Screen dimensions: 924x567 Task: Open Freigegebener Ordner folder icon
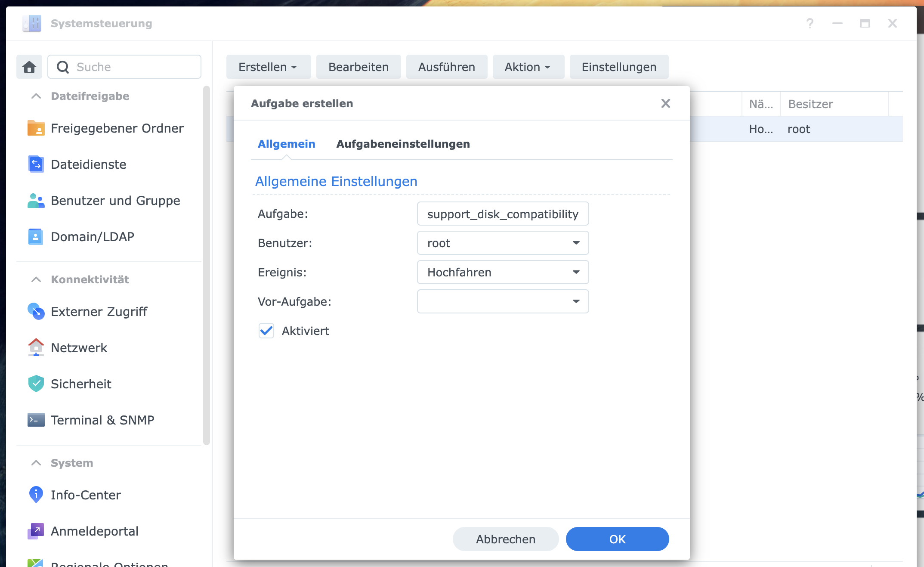tap(36, 128)
